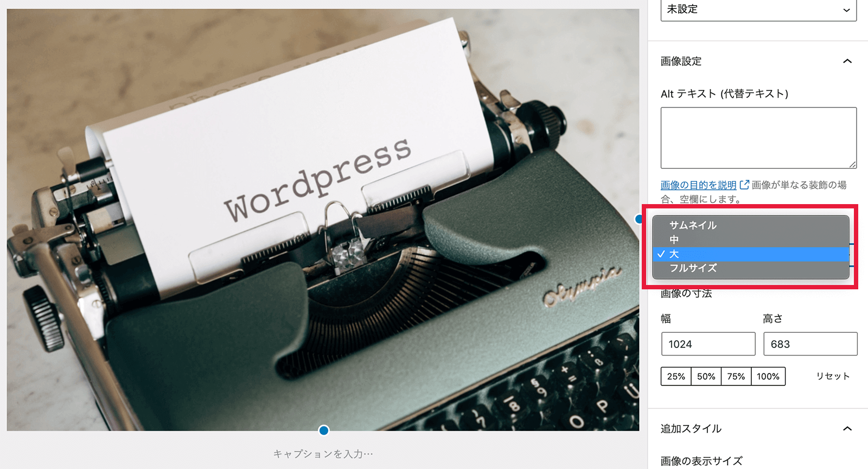Screen dimensions: 868x469
Task: Click the リセット button
Action: point(833,376)
